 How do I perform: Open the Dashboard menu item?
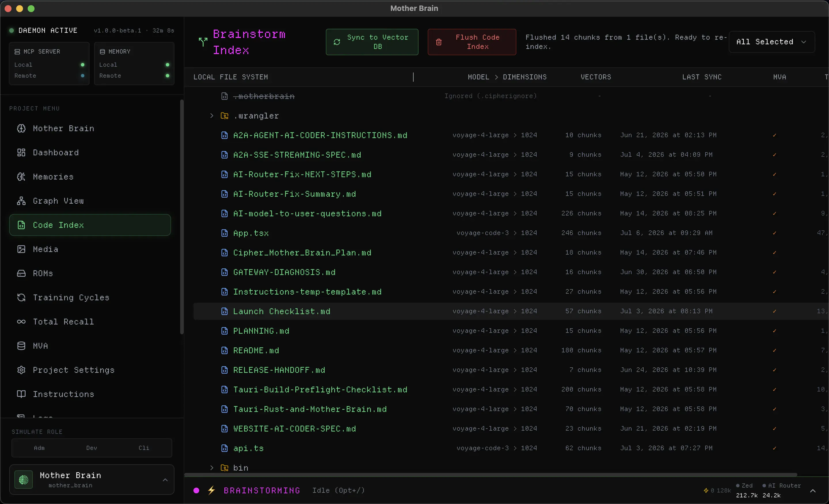coord(90,153)
